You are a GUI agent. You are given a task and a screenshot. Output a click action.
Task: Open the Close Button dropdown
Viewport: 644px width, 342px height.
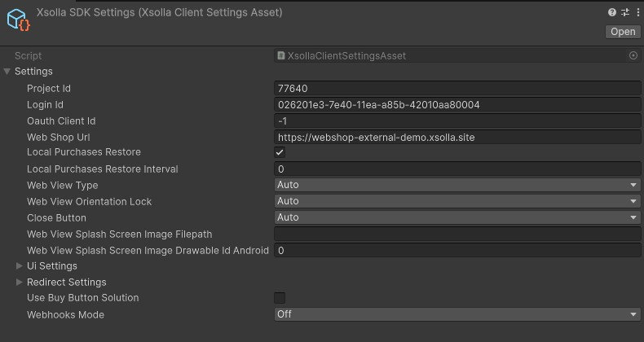pos(457,217)
